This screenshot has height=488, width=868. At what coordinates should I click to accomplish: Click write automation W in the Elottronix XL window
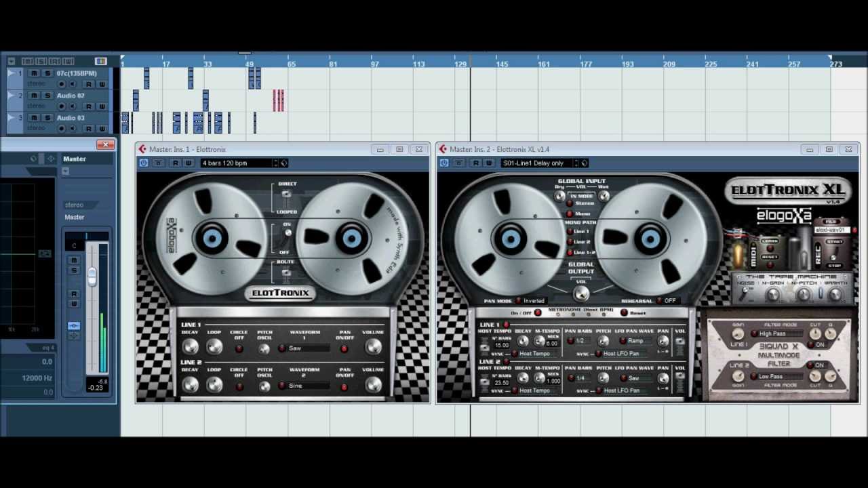coord(488,163)
